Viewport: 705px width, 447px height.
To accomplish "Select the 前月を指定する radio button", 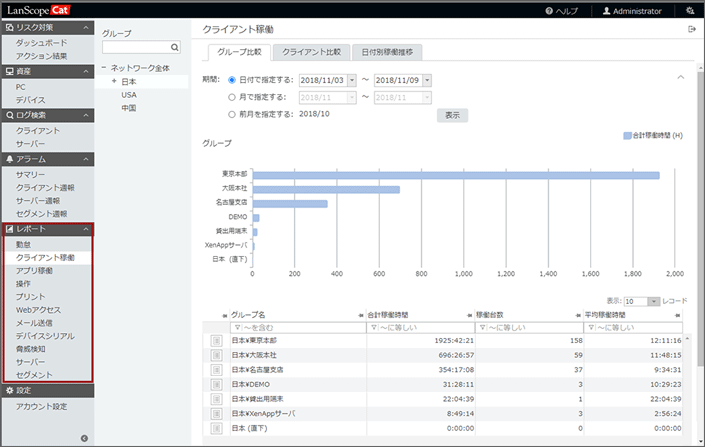I will click(233, 114).
